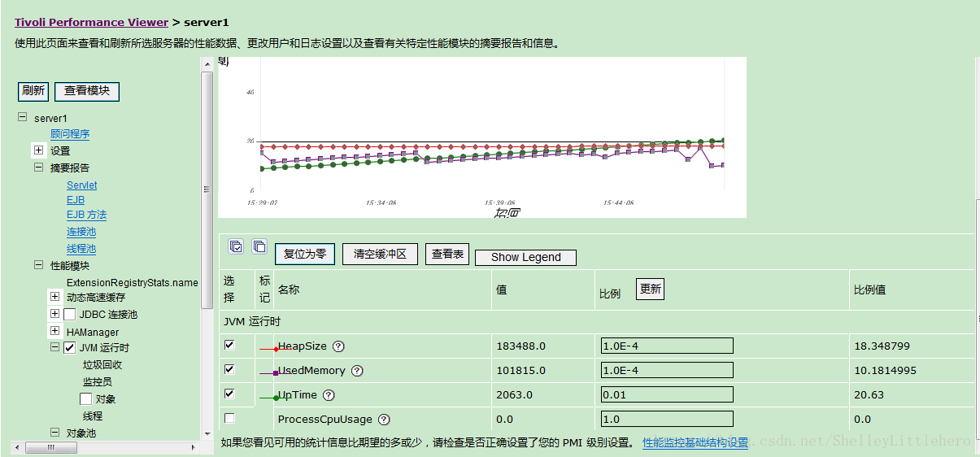Screen dimensions: 980x457
Task: Collapse the 性能模块 tree node
Action: (38, 265)
